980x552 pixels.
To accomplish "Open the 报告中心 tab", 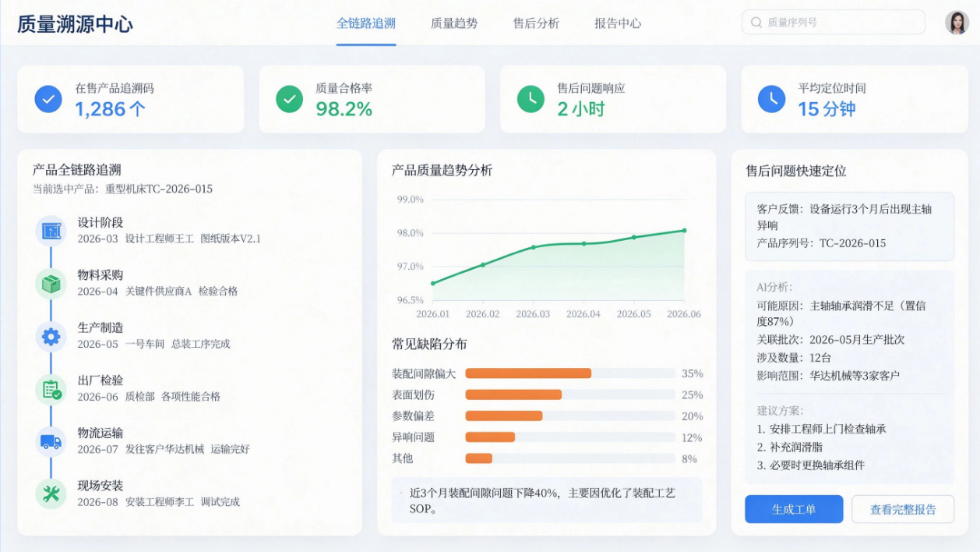I will coord(618,23).
